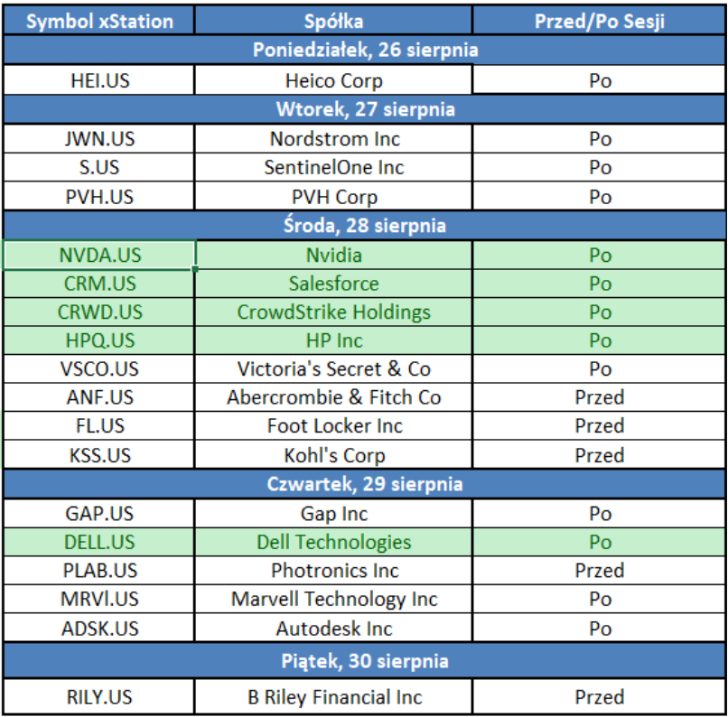Select the Poniedziałek, 26 sierpnia header row
Viewport: 728px width, 717px height.
[x=364, y=50]
